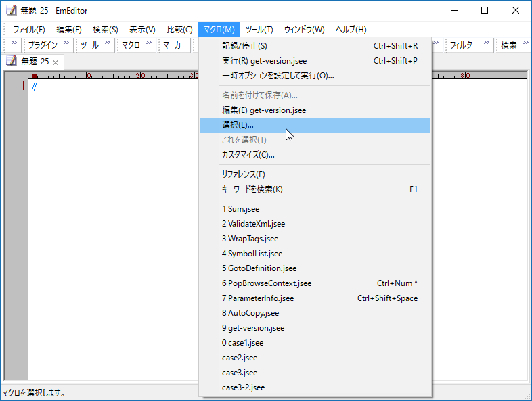Viewport: 532px width, 401px height.
Task: Open the ファイル(F) menu
Action: tap(29, 30)
